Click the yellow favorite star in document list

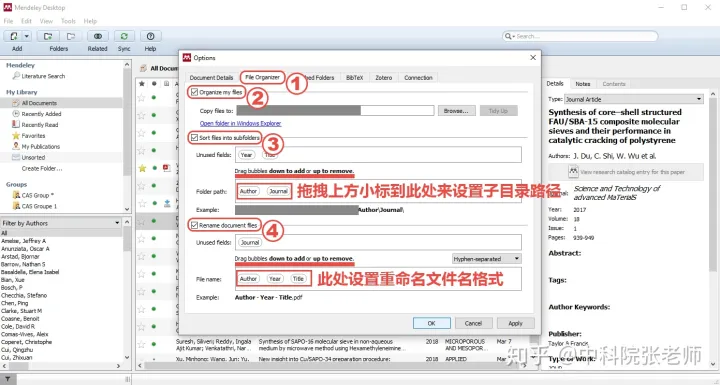142,168
